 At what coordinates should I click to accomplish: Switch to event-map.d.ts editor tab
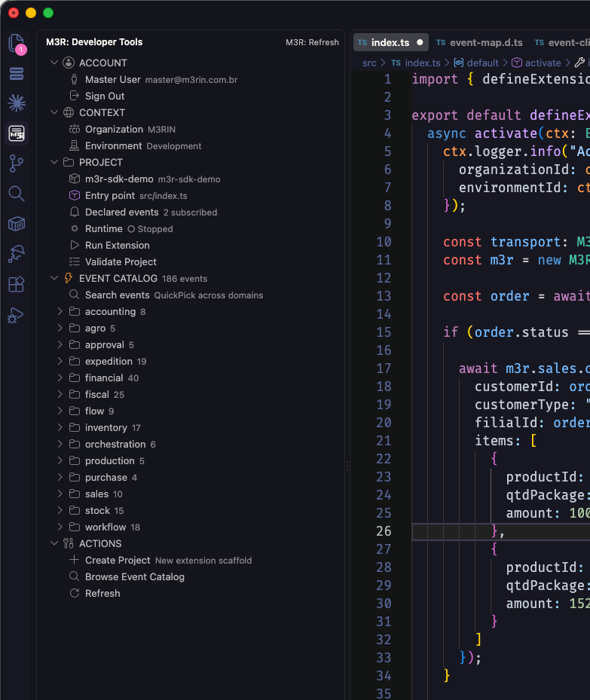tap(479, 42)
